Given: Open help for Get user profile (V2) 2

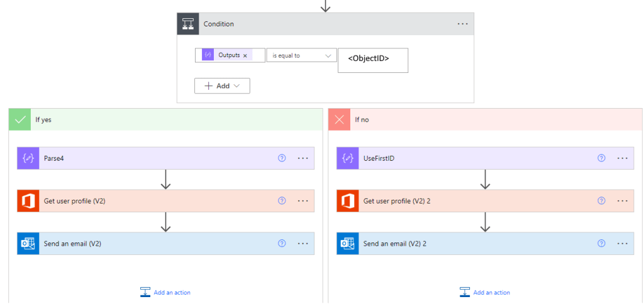Looking at the screenshot, I should pyautogui.click(x=601, y=200).
